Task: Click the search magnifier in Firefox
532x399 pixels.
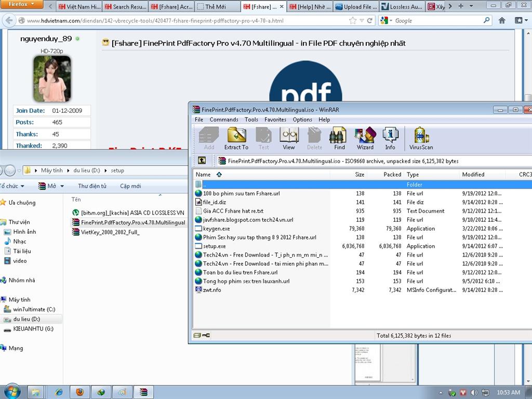Action: coord(486,20)
